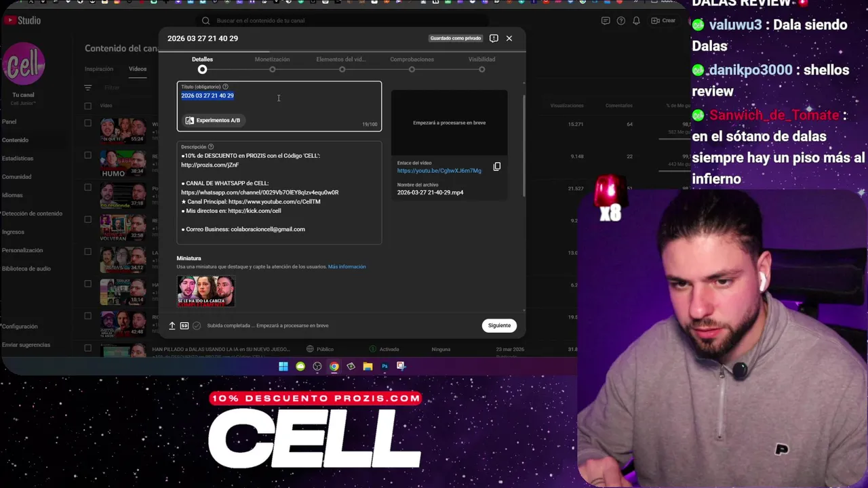The height and width of the screenshot is (488, 868).
Task: Close the video upload dialog
Action: (509, 39)
